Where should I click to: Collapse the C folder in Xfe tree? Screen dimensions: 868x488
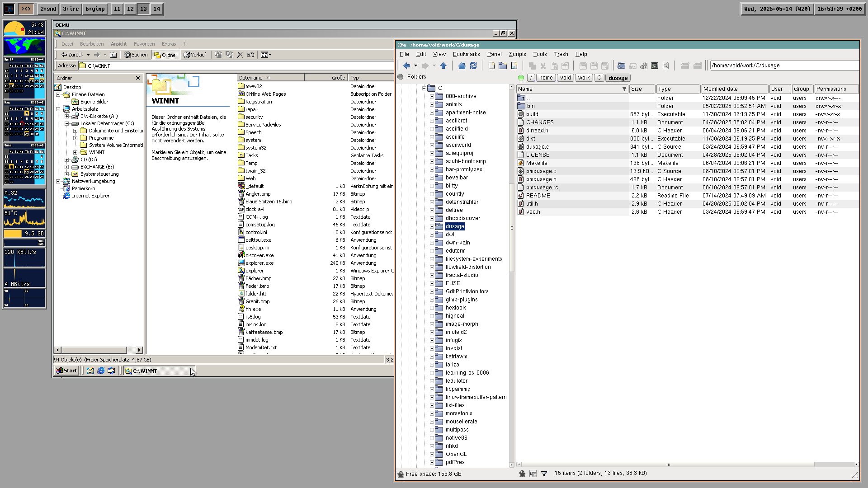coord(424,88)
